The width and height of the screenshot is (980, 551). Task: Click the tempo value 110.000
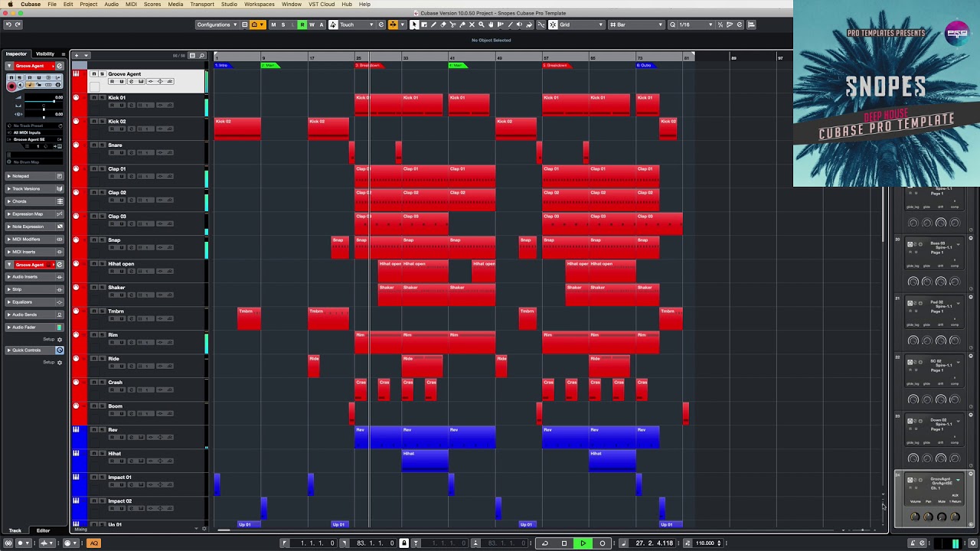pos(705,543)
